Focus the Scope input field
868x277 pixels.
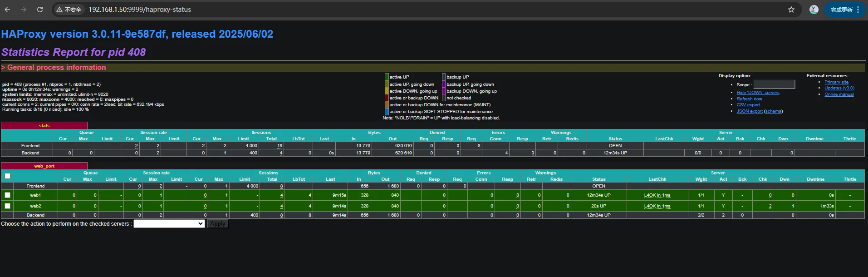click(x=774, y=84)
